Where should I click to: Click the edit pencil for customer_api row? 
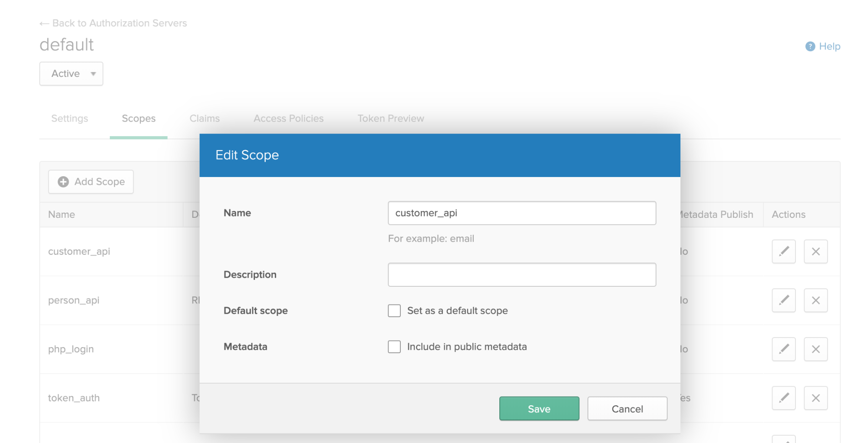(783, 251)
